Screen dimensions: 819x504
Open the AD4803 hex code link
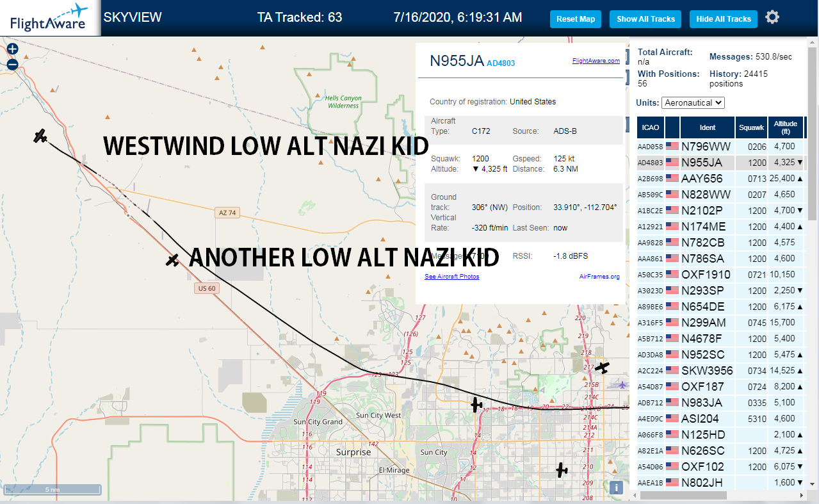(501, 63)
